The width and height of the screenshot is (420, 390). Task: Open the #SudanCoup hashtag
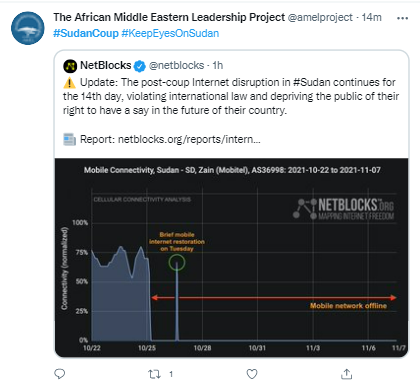[86, 33]
